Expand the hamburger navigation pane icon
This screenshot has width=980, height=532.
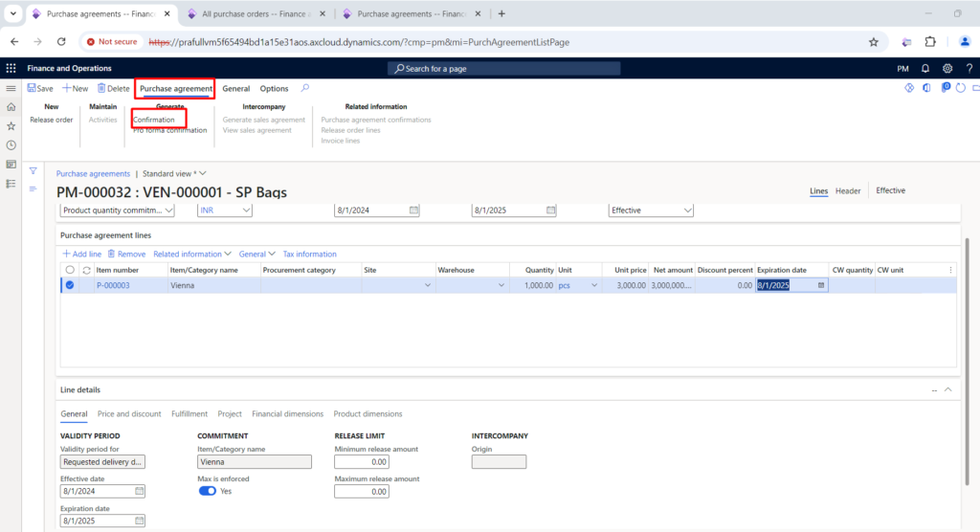(x=11, y=88)
